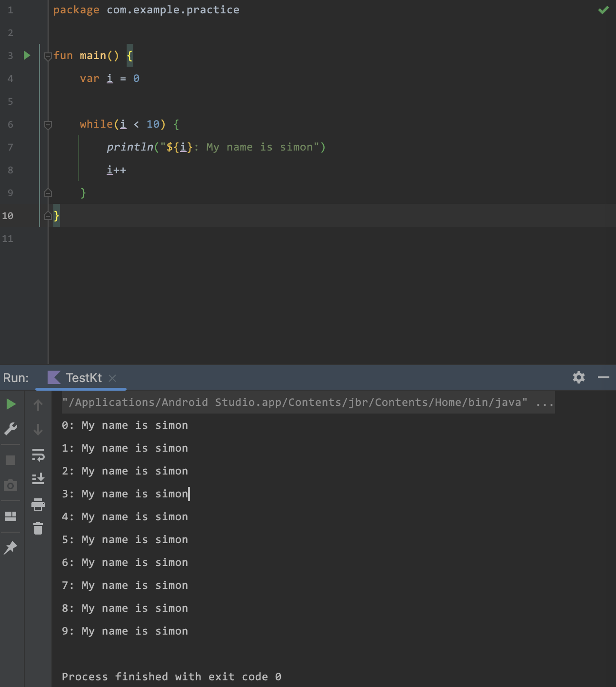Viewport: 616px width, 687px height.
Task: Pin the Run tab
Action: tap(10, 548)
